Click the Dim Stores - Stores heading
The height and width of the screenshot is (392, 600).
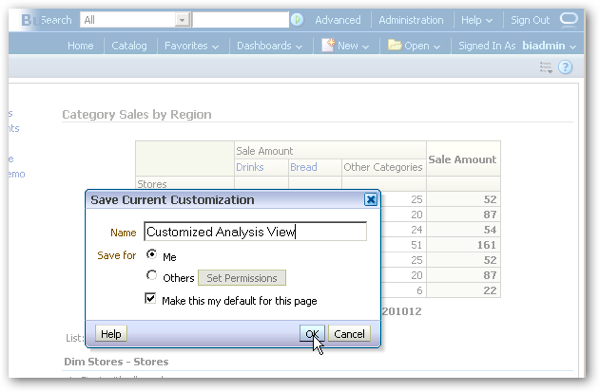(116, 361)
